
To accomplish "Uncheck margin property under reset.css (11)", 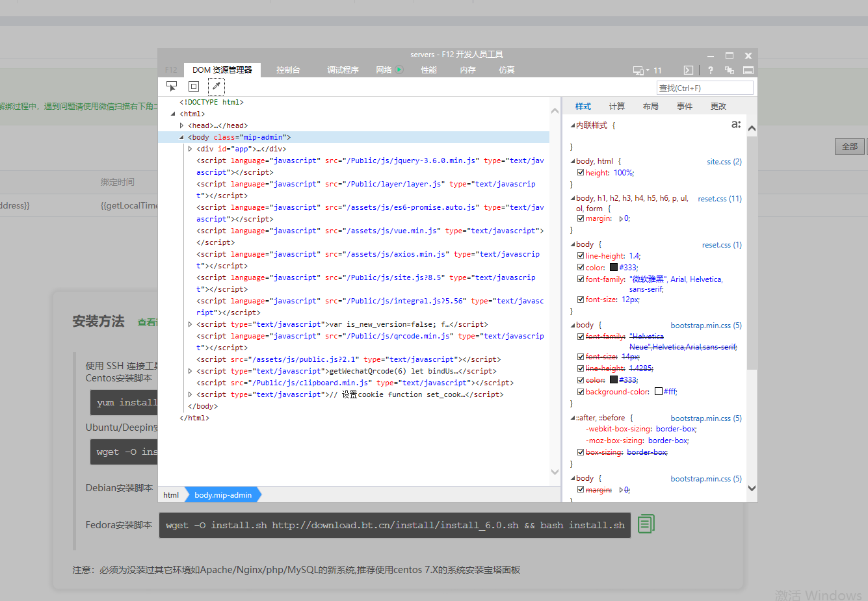I will tap(581, 218).
